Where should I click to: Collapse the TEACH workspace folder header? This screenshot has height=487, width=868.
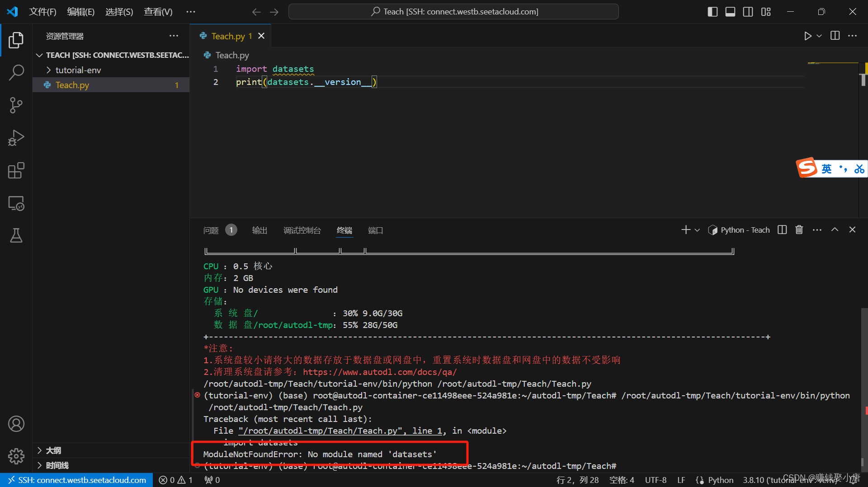pos(111,55)
